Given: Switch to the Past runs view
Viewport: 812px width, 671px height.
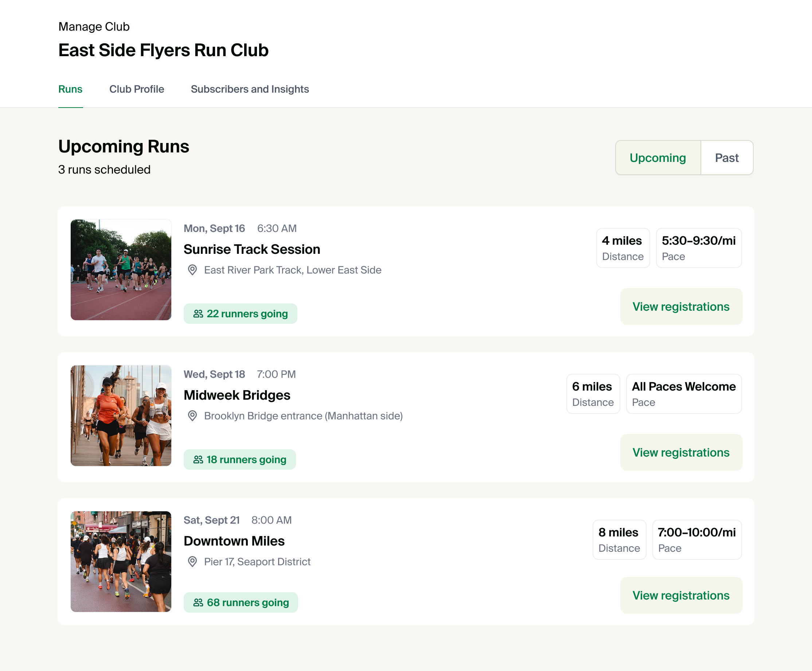Looking at the screenshot, I should pyautogui.click(x=727, y=157).
